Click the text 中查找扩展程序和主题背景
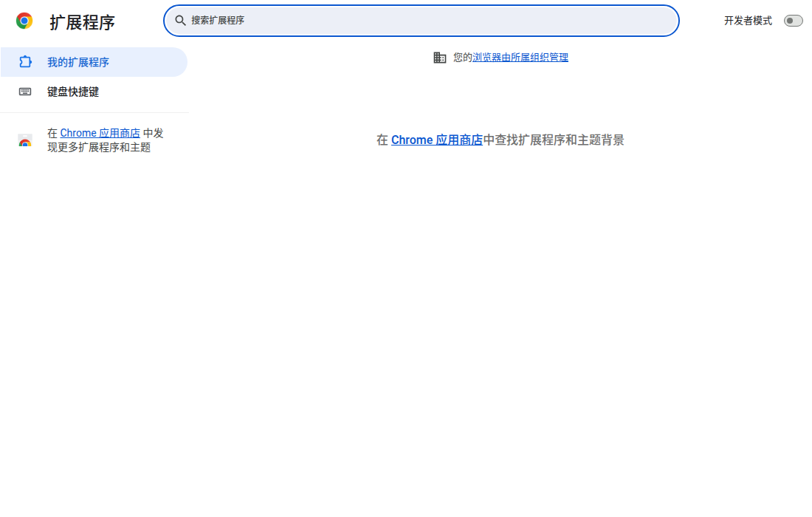The width and height of the screenshot is (812, 517). coord(554,140)
